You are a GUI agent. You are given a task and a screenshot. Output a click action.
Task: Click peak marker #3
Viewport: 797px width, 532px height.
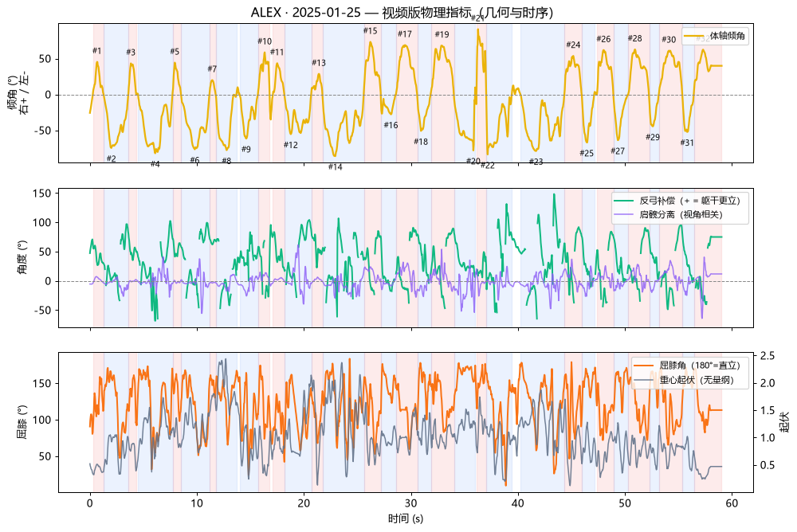(131, 53)
